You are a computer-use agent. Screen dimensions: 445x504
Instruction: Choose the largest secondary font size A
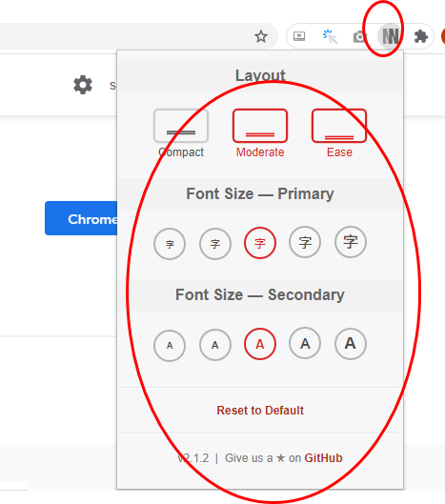coord(351,343)
